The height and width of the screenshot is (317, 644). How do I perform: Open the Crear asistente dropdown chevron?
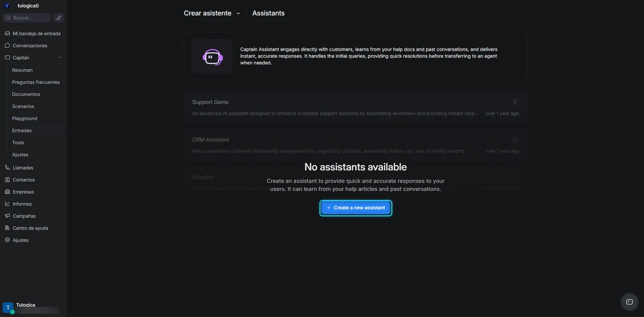pyautogui.click(x=238, y=13)
